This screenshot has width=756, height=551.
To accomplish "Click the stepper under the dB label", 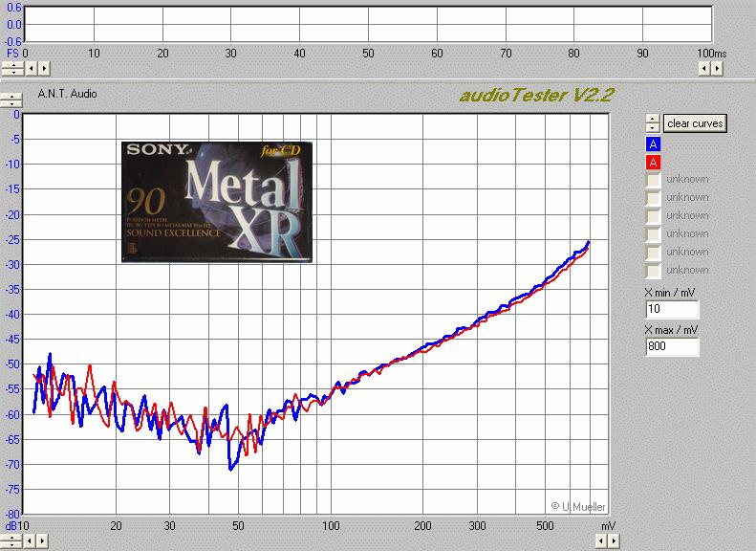I will [11, 541].
